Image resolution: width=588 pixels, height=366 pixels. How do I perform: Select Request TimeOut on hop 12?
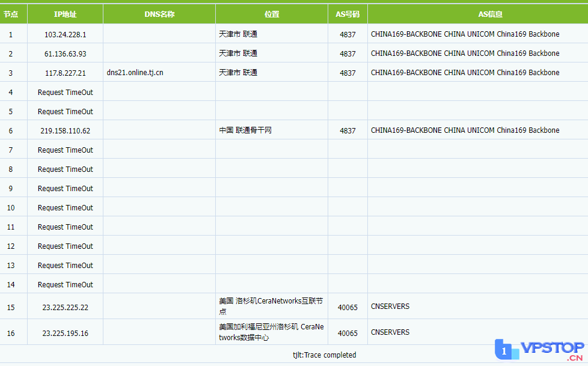[66, 246]
